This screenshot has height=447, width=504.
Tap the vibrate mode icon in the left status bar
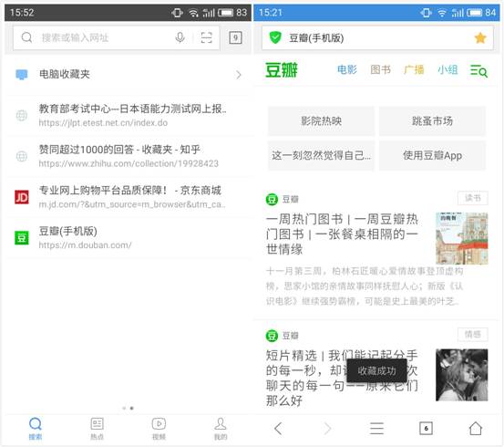[x=177, y=13]
